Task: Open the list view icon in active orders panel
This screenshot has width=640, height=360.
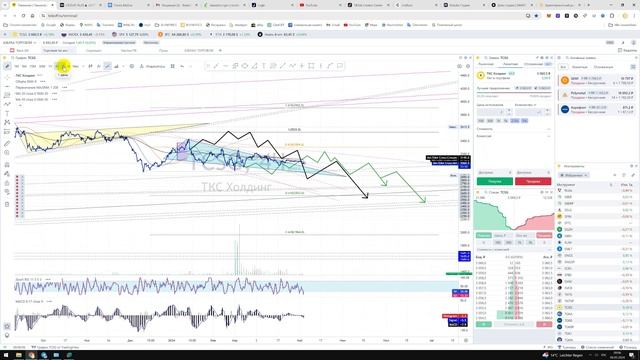Action: [x=633, y=67]
